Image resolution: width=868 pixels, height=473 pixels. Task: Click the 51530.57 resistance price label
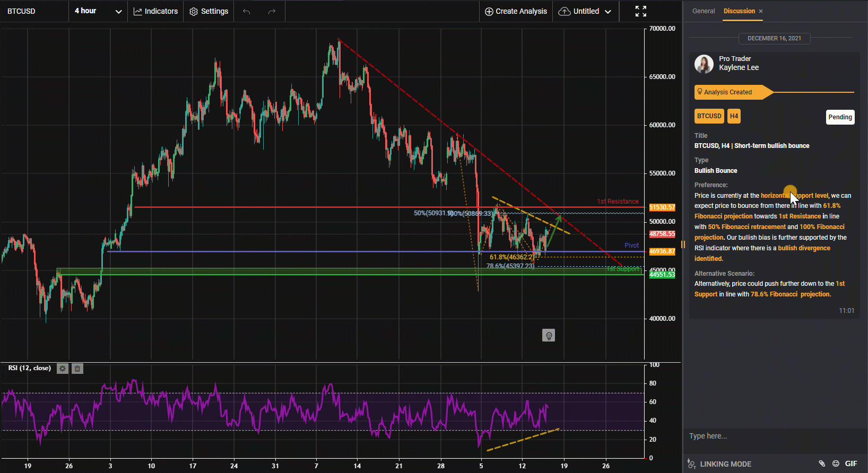pyautogui.click(x=662, y=207)
